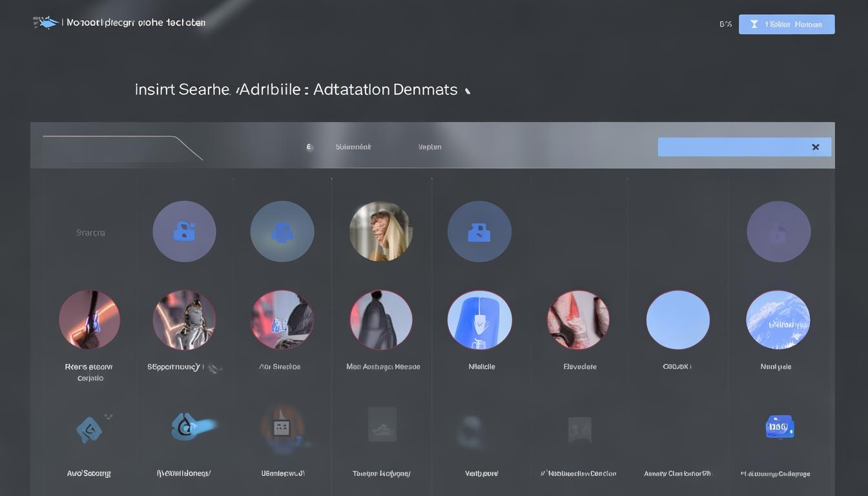Switch to the third tab in the filter bar
Viewport: 868px width, 496px height.
coord(429,147)
